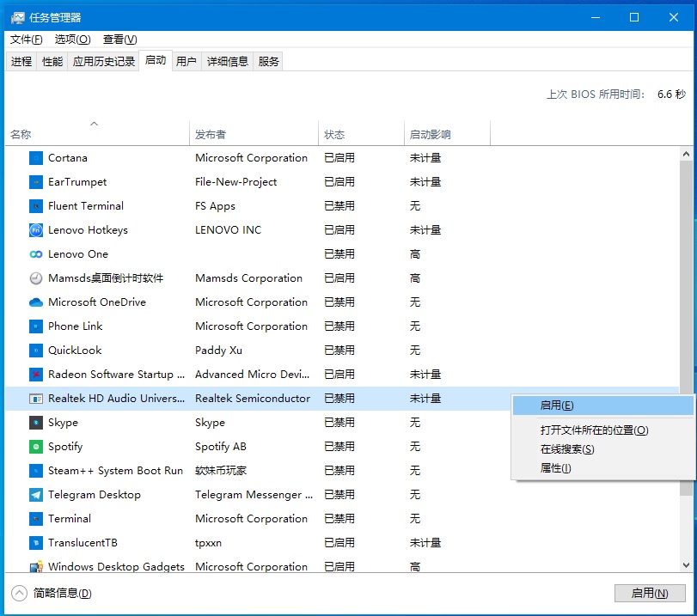
Task: Click the Spotify icon
Action: (x=36, y=447)
